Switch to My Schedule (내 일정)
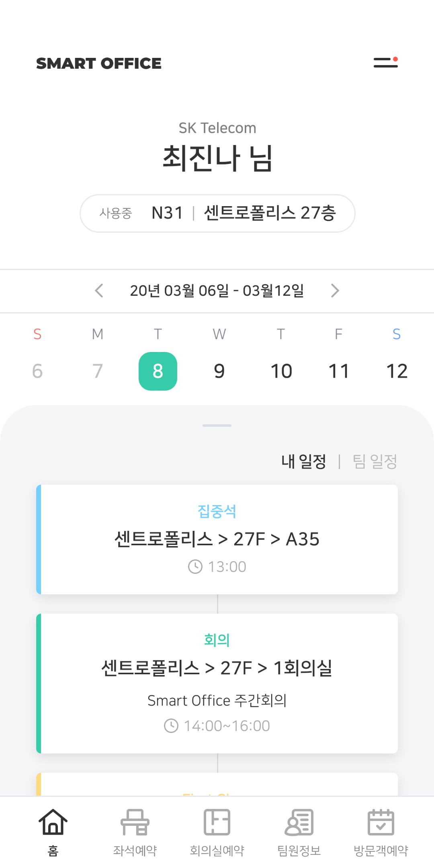 tap(303, 461)
